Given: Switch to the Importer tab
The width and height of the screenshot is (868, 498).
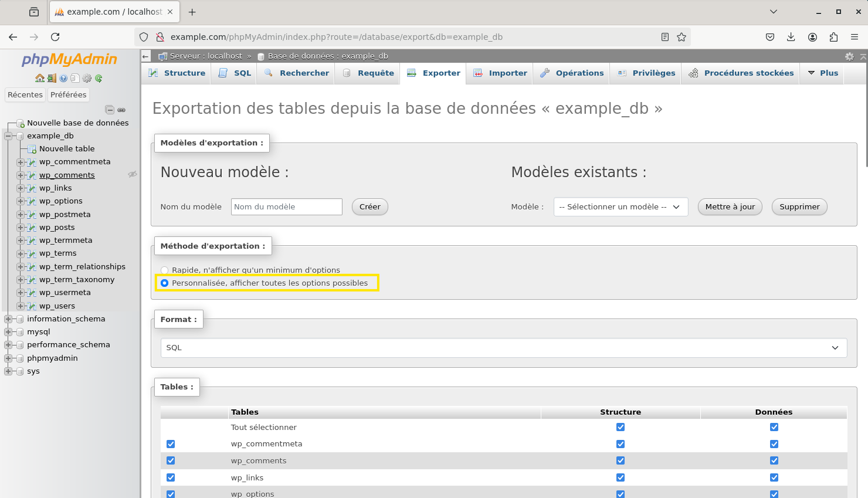Looking at the screenshot, I should coord(500,73).
